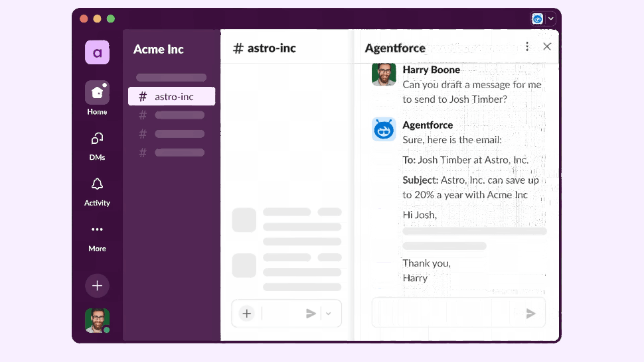Click the Harry Boone sender name

432,70
